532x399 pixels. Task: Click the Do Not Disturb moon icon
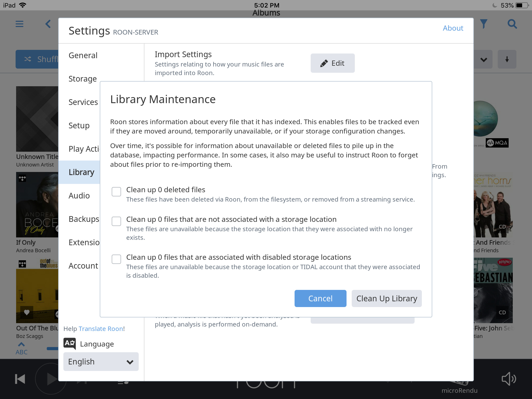[x=495, y=5]
